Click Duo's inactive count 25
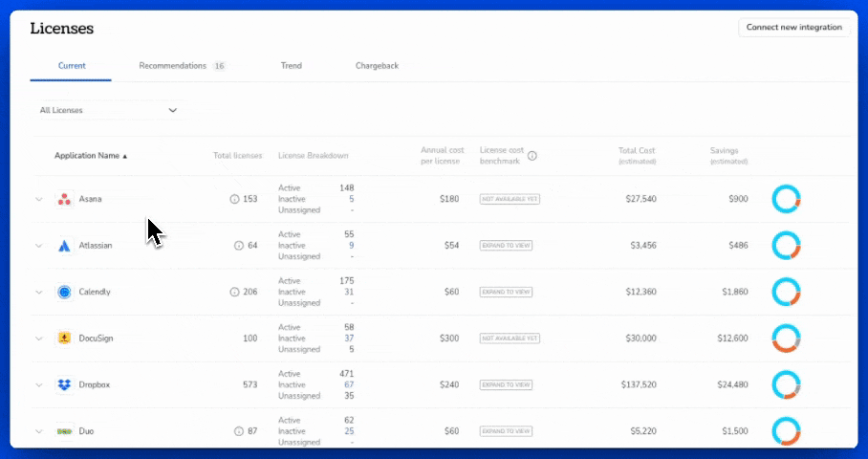Viewport: 868px width, 459px height. [x=349, y=431]
